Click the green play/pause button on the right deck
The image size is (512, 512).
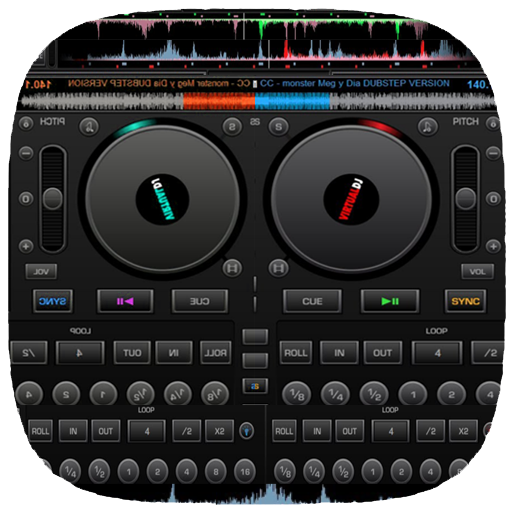tap(390, 301)
